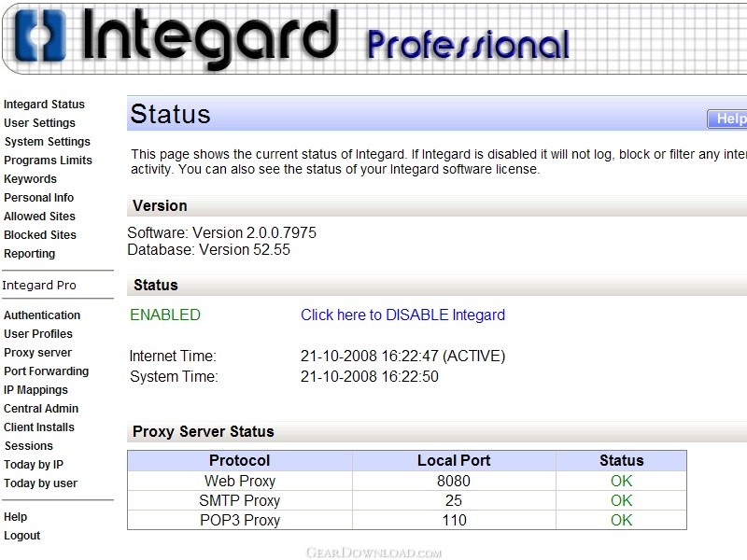Show Today by user report
The image size is (747, 560).
(x=40, y=483)
